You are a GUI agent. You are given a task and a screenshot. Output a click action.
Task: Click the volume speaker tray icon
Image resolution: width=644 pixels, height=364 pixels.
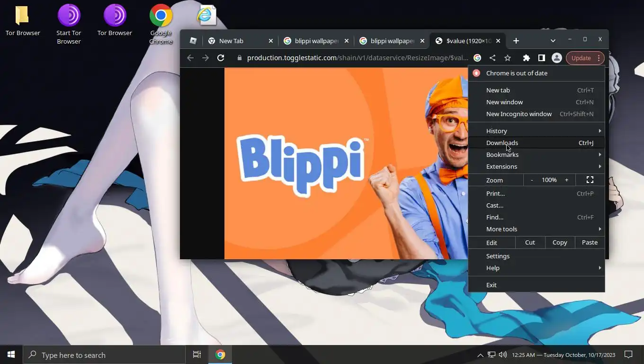click(503, 355)
